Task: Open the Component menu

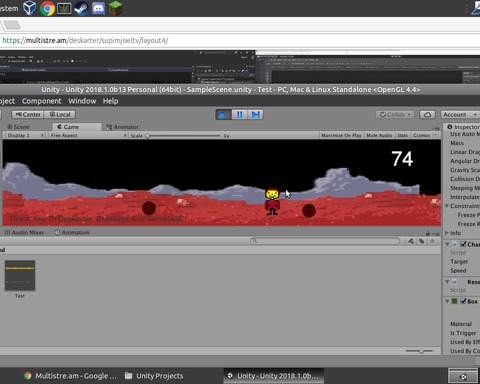Action: [41, 101]
